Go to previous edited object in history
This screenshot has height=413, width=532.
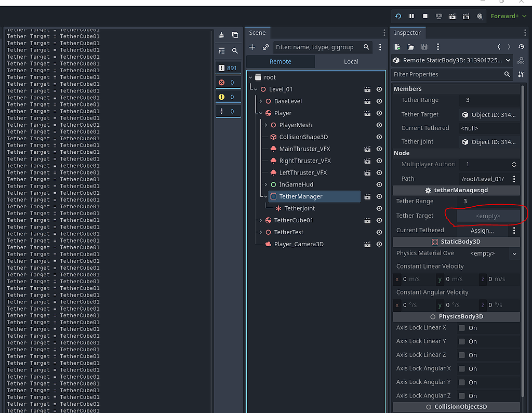[x=499, y=47]
